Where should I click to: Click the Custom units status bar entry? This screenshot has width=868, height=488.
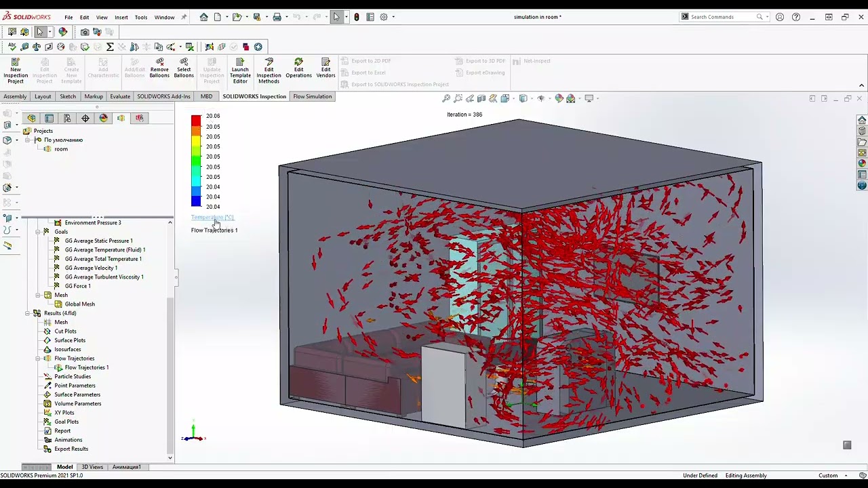(828, 476)
